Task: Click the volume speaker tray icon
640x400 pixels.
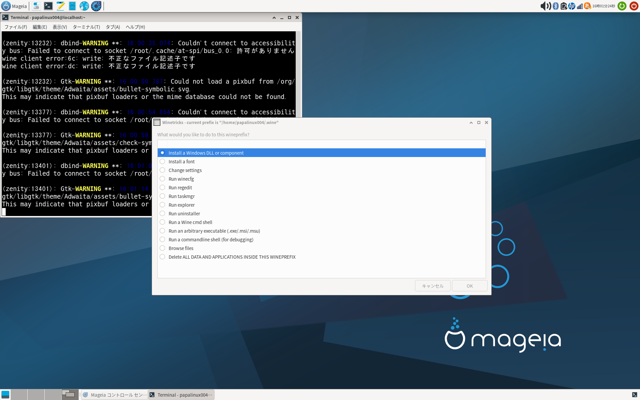Action: [545, 6]
